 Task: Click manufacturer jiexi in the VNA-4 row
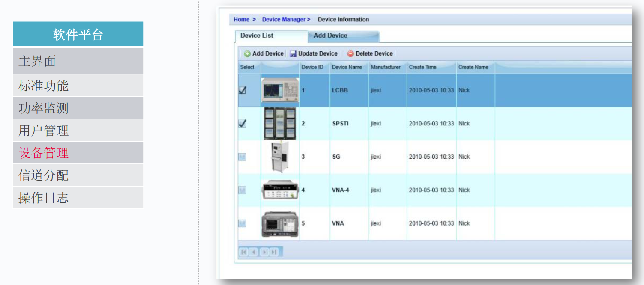pyautogui.click(x=376, y=190)
